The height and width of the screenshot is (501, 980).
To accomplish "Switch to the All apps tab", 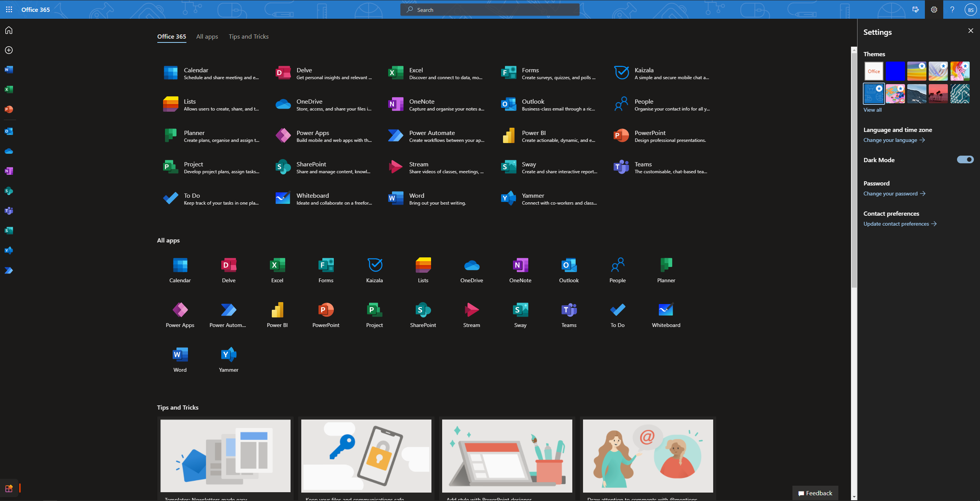I will tap(207, 37).
